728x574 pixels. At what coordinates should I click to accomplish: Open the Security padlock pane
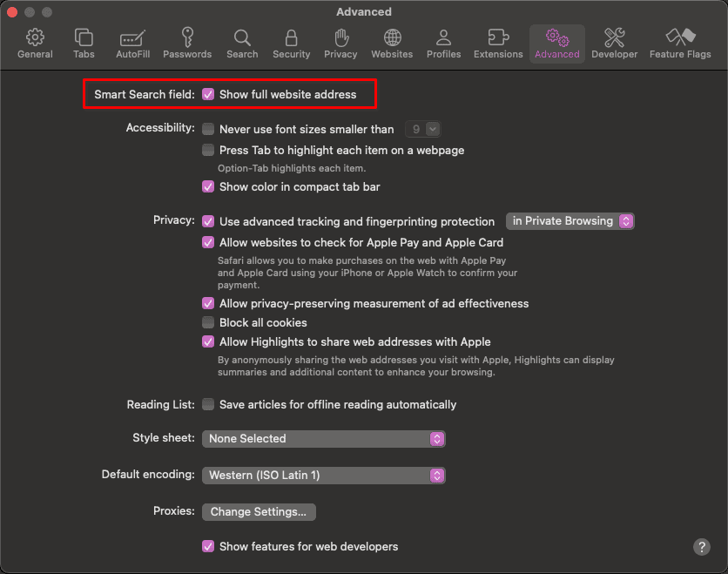[291, 44]
